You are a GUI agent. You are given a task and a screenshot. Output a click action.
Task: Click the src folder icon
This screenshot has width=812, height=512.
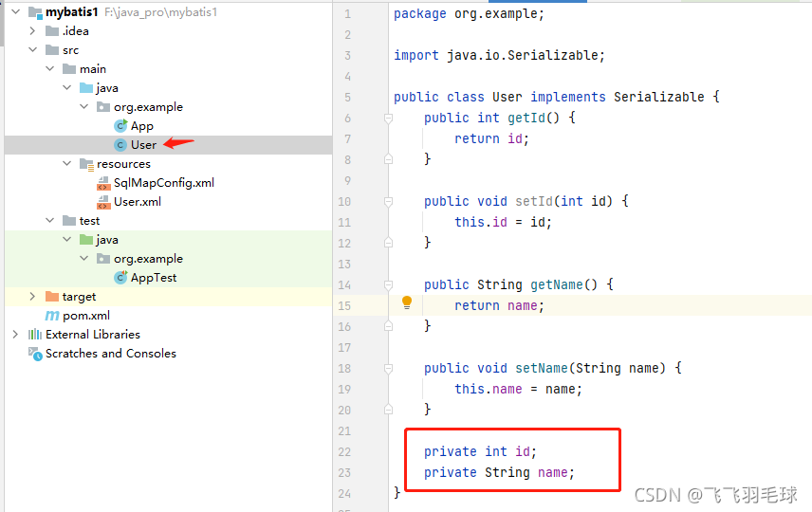tap(52, 50)
